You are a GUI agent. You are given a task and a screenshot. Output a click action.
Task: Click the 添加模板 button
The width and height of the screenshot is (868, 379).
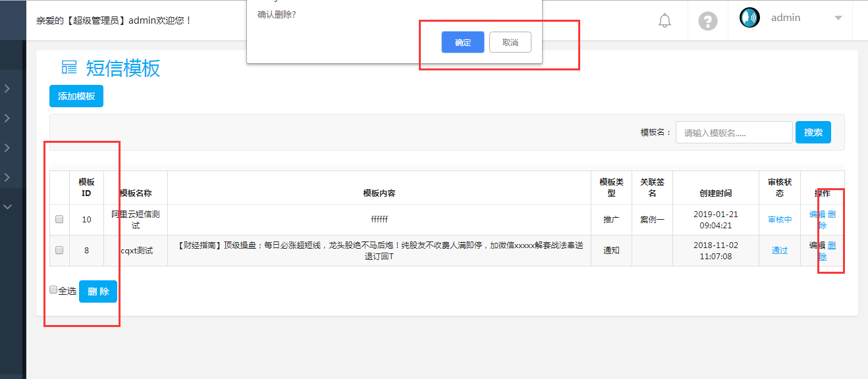coord(76,96)
